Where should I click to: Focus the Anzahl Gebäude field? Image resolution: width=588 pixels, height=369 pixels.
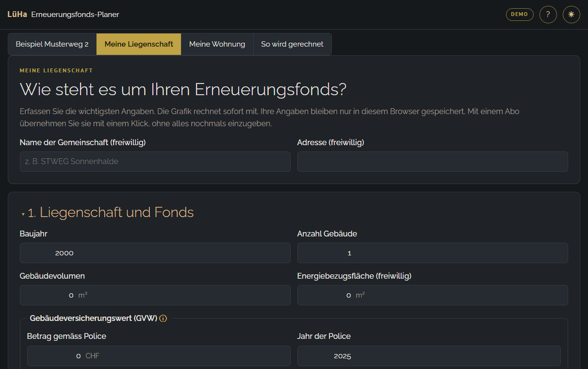433,253
